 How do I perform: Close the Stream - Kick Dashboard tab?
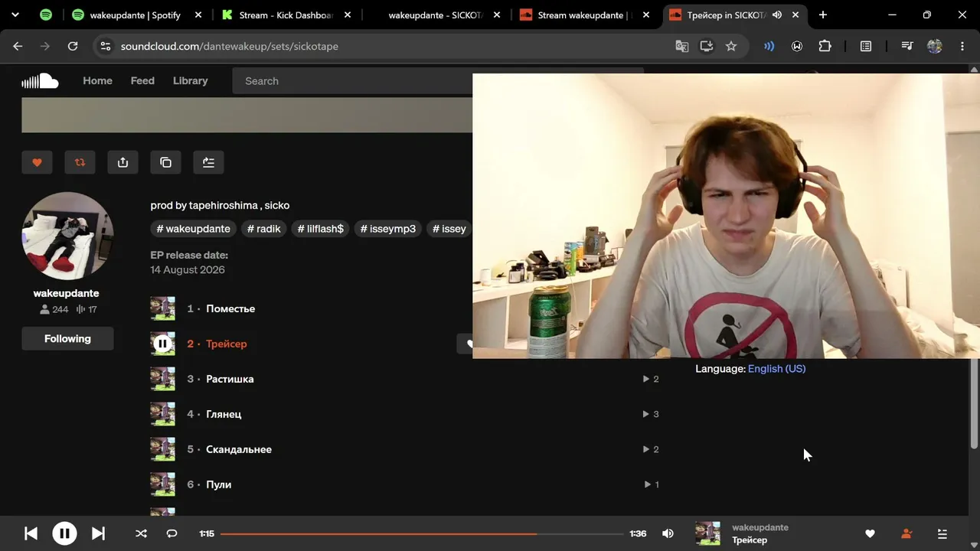pos(348,15)
